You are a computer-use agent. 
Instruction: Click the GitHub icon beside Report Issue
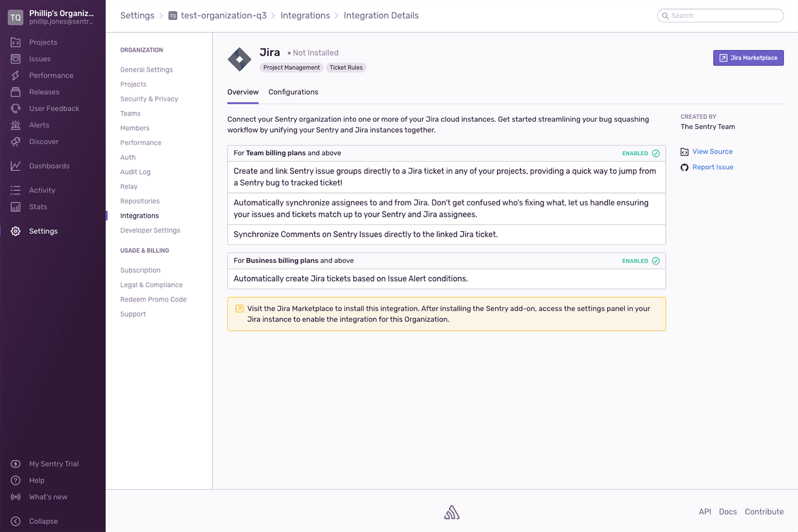pyautogui.click(x=684, y=168)
